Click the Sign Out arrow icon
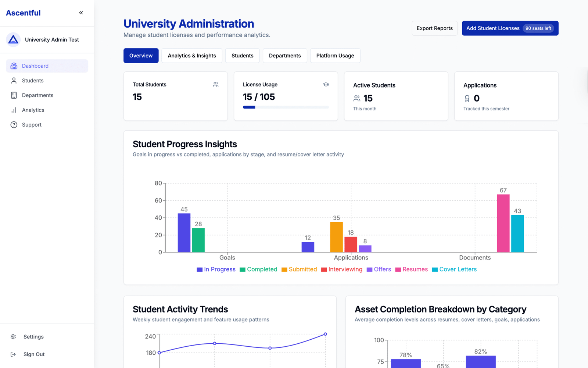This screenshot has height=368, width=588. pos(13,354)
